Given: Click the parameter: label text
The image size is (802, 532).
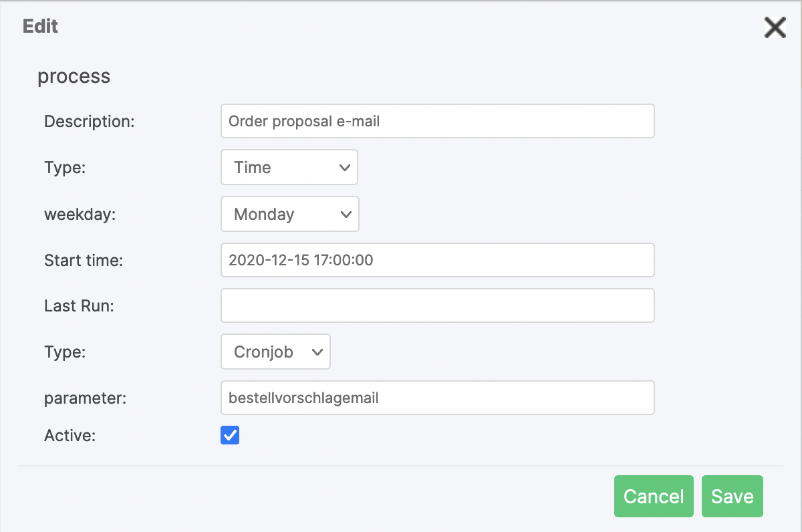Looking at the screenshot, I should 85,398.
